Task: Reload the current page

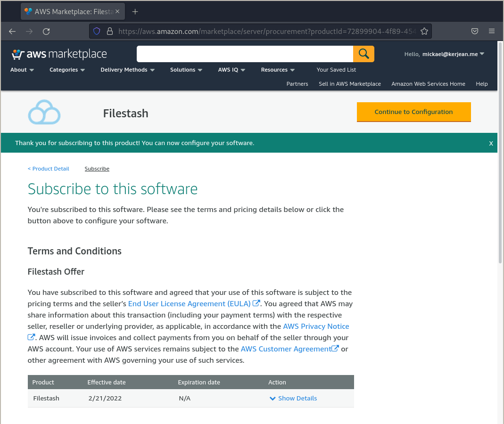Action: [x=46, y=31]
